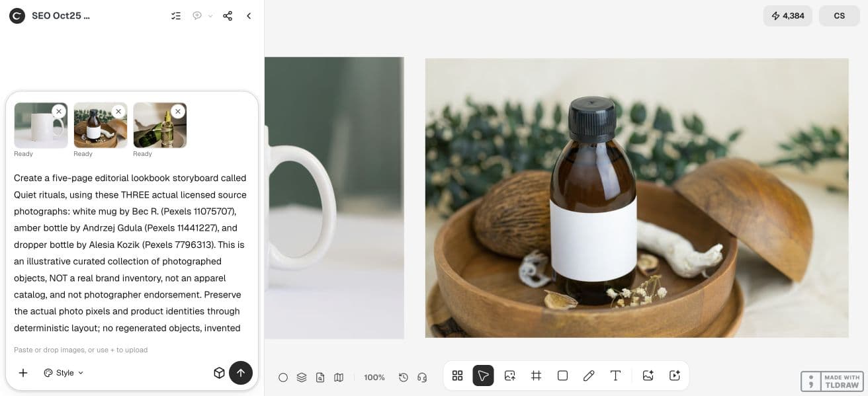
Task: Remove the amber bottle attachment
Action: [x=118, y=111]
